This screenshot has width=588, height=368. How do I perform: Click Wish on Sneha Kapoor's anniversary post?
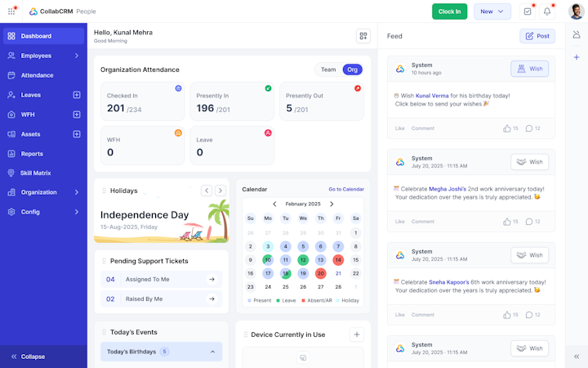(529, 255)
